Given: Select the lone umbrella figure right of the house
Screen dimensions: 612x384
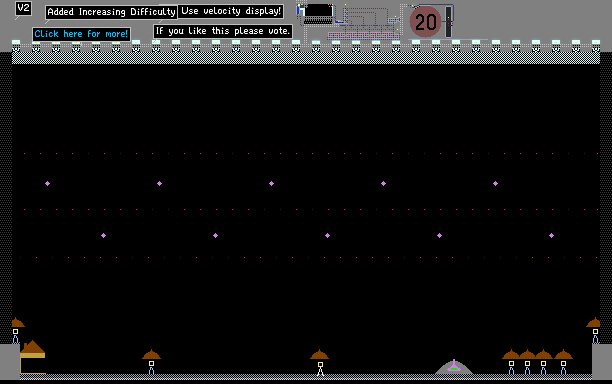Looking at the screenshot, I should [x=151, y=362].
